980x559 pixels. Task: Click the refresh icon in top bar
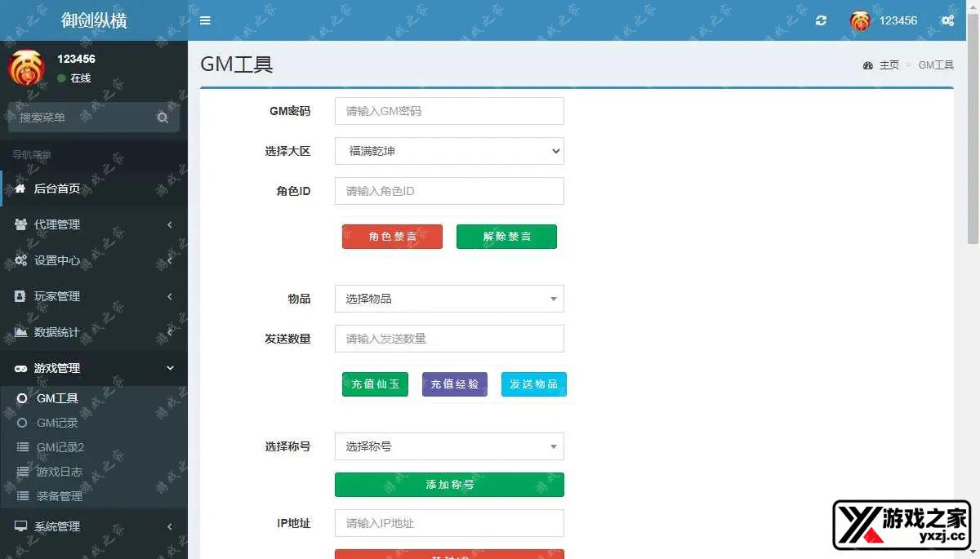point(821,20)
